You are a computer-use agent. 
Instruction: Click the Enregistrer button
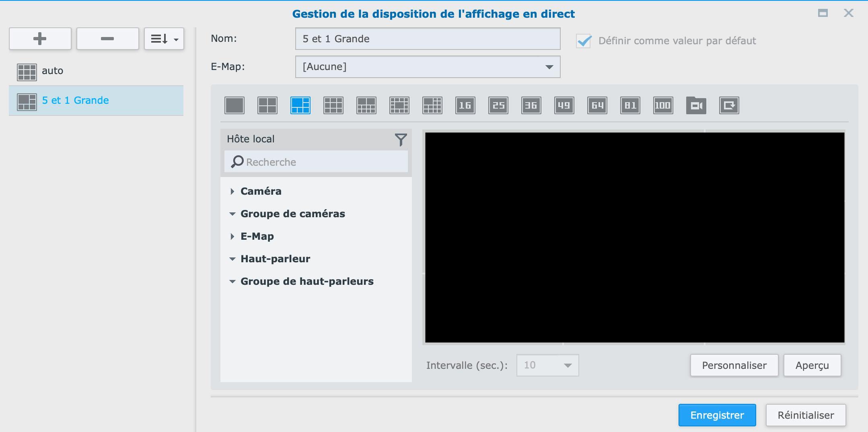pyautogui.click(x=717, y=415)
